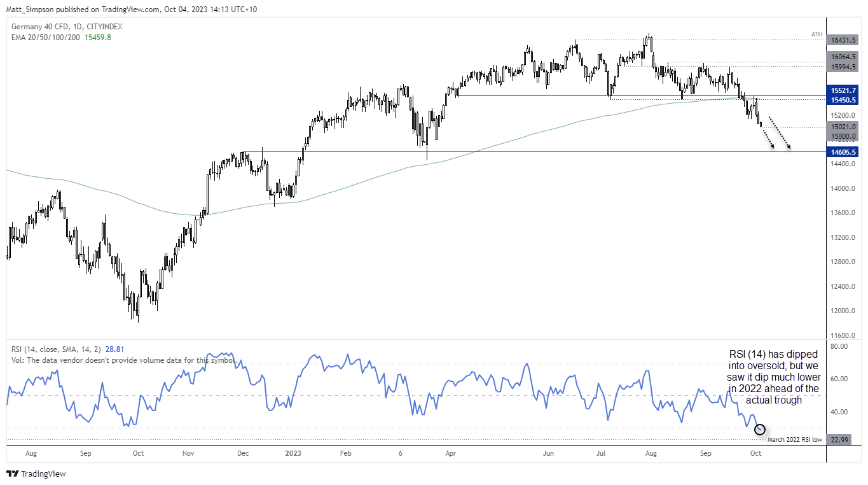
Task: Click the RSI 80.00 axis value
Action: (x=840, y=346)
